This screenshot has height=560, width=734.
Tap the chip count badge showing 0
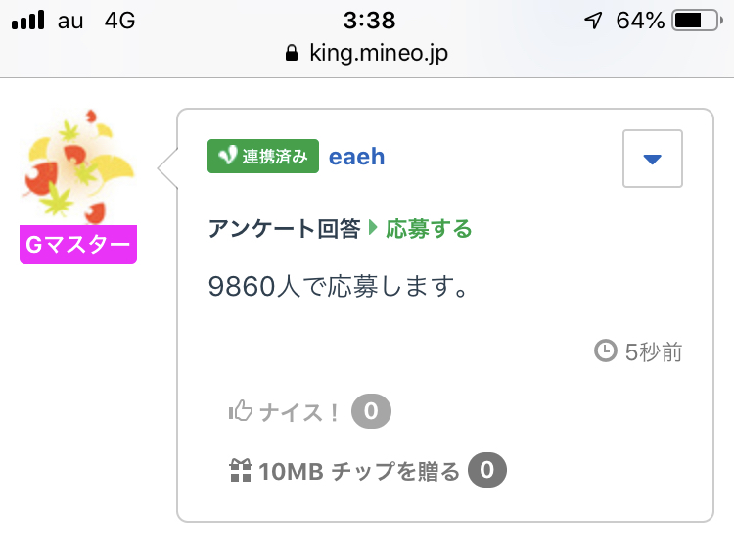[x=486, y=472]
